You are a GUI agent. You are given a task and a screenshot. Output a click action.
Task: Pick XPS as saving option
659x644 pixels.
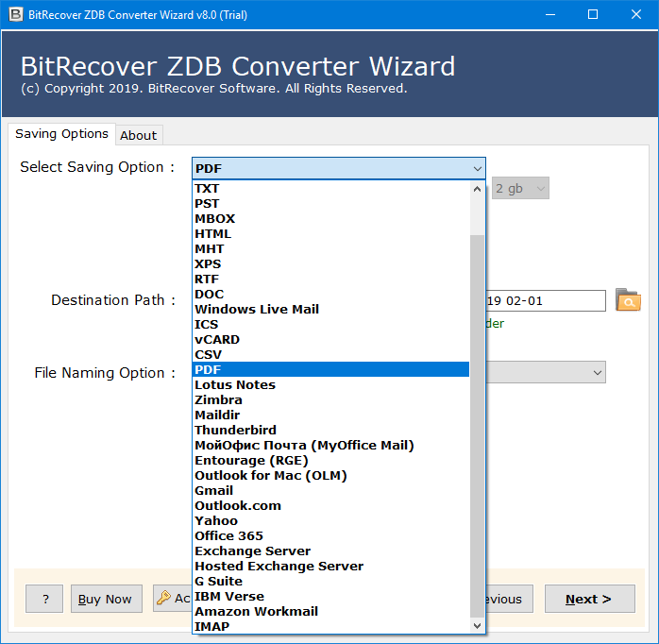[x=330, y=264]
